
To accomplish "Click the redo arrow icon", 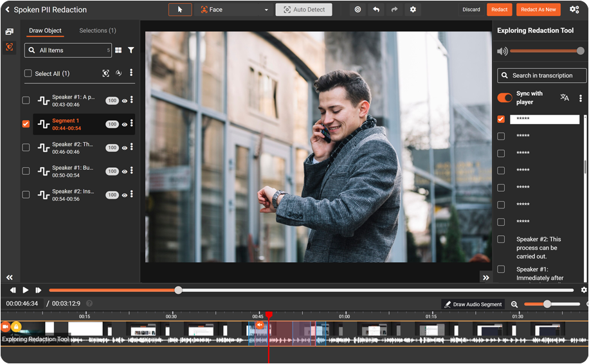I will pyautogui.click(x=394, y=10).
